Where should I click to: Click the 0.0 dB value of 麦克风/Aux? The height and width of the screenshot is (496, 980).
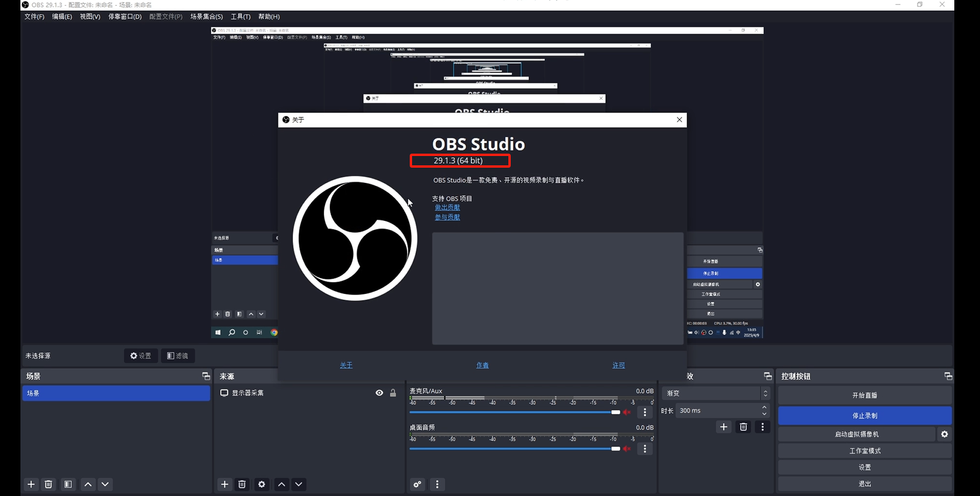coord(645,391)
